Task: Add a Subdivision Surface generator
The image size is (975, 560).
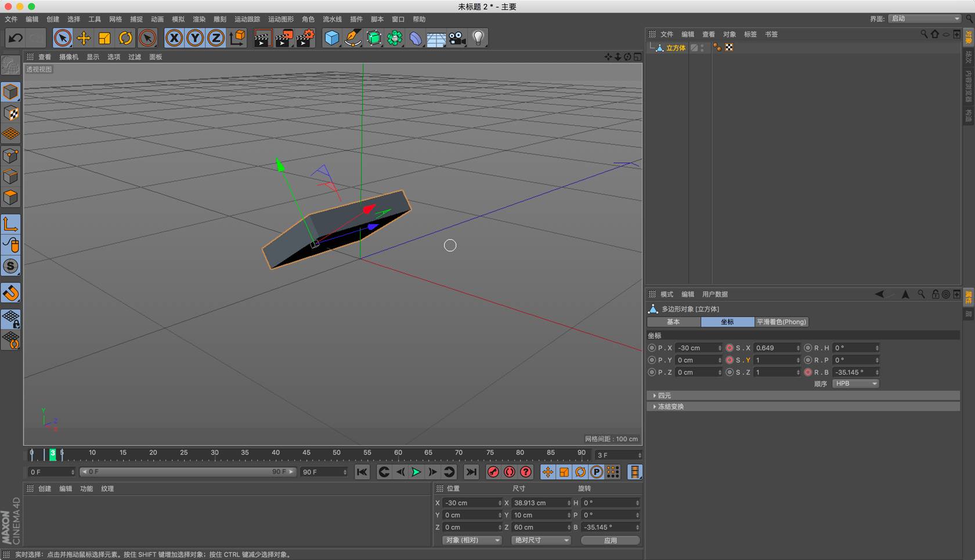Action: tap(374, 38)
